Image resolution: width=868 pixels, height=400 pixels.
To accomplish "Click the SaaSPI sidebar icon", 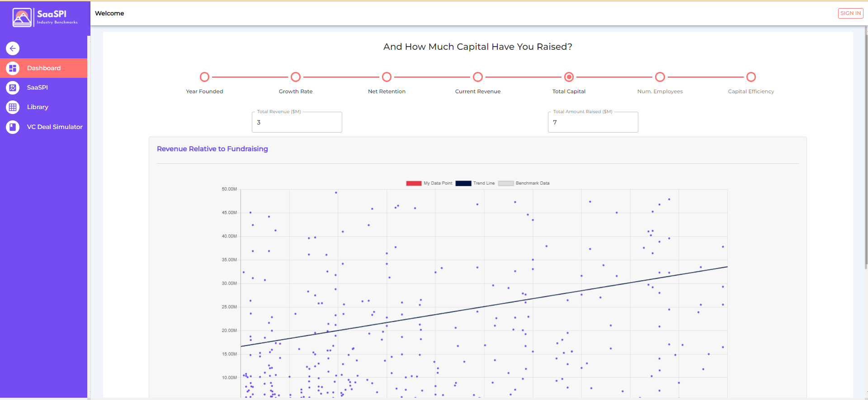I will [13, 88].
